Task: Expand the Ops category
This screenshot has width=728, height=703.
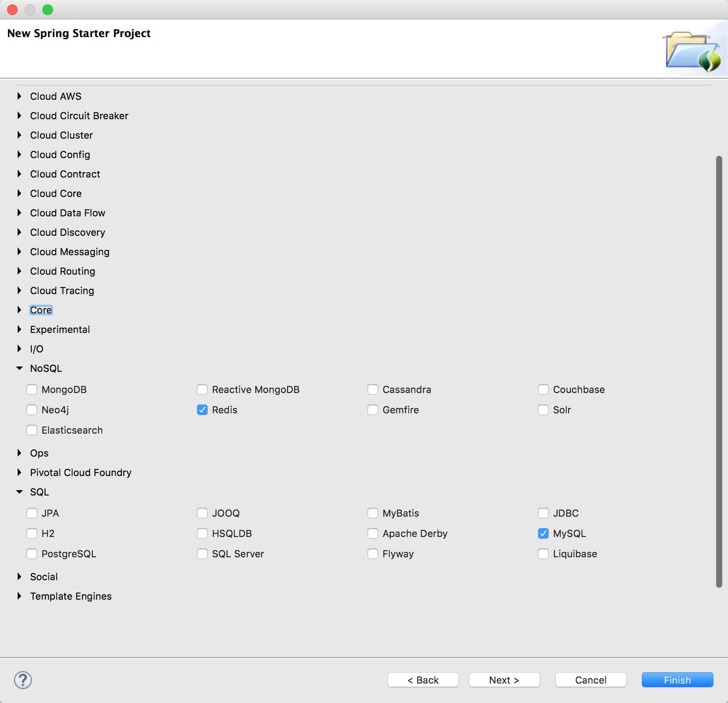Action: (x=19, y=453)
